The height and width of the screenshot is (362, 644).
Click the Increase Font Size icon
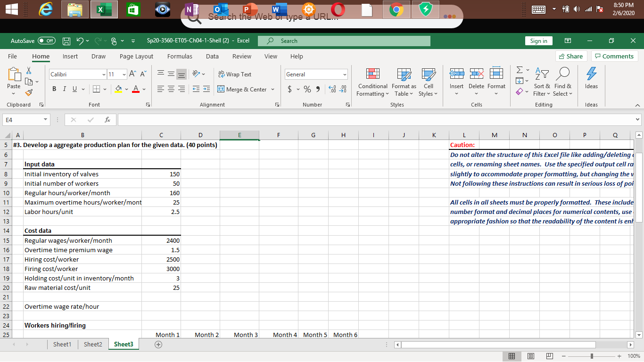pos(132,74)
